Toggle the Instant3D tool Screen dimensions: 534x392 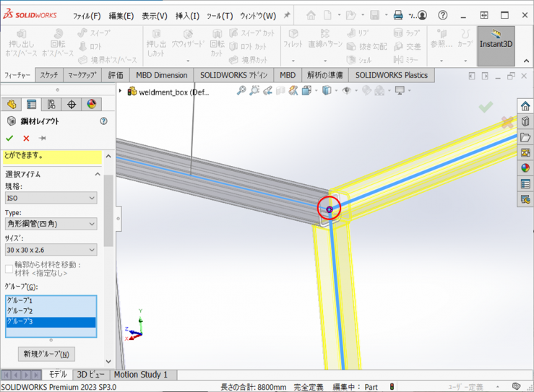[x=496, y=45]
